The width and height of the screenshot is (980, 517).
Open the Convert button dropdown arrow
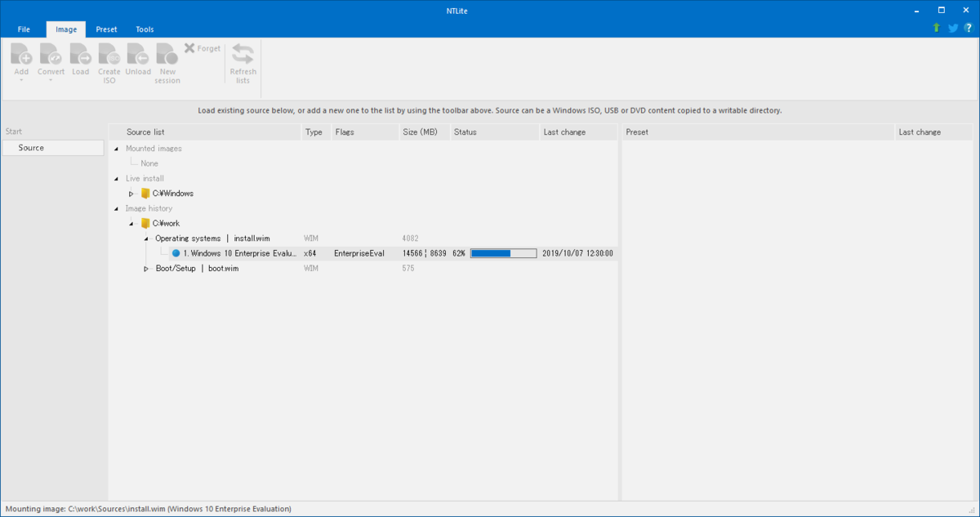51,80
